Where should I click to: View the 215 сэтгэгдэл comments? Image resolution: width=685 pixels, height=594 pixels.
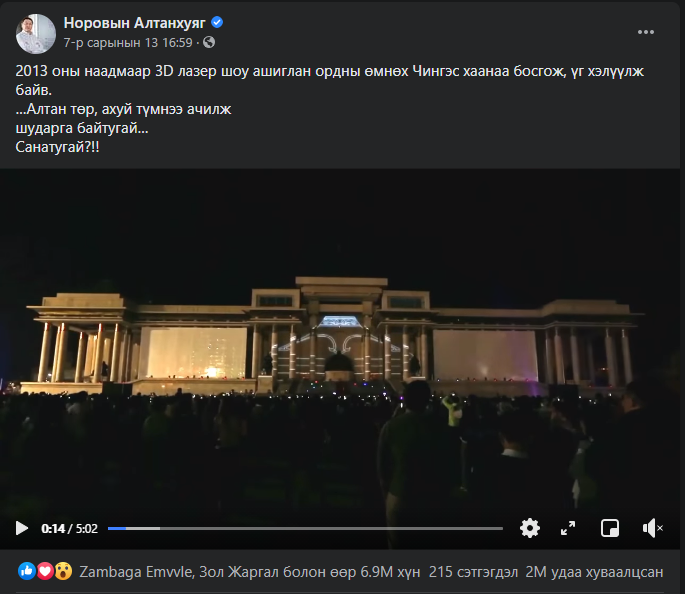pos(473,572)
